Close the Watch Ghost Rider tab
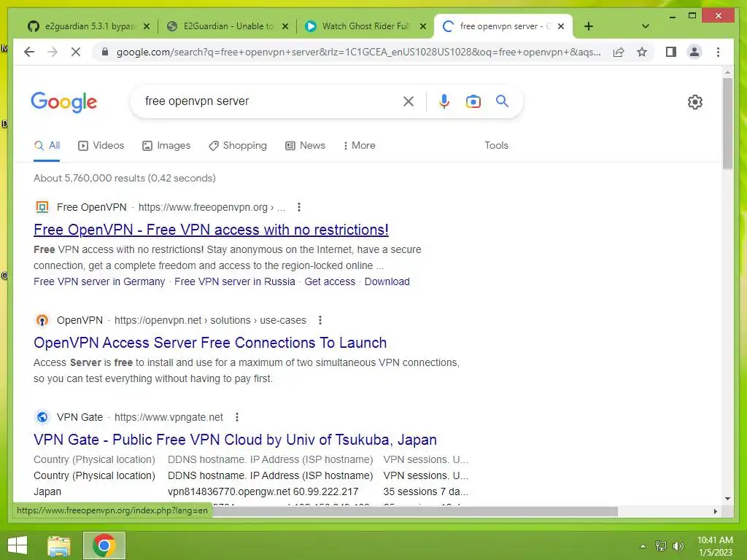Image resolution: width=747 pixels, height=560 pixels. coord(422,26)
